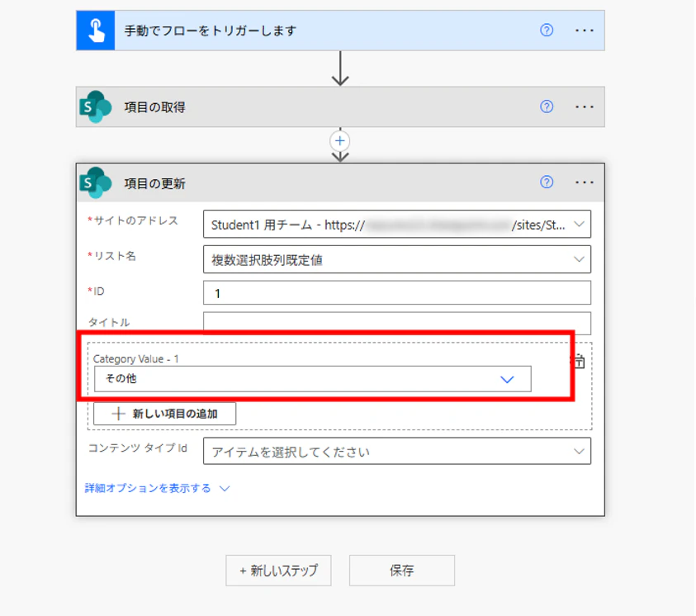Open the コンテンツ タイプ Id dropdown

pyautogui.click(x=579, y=452)
